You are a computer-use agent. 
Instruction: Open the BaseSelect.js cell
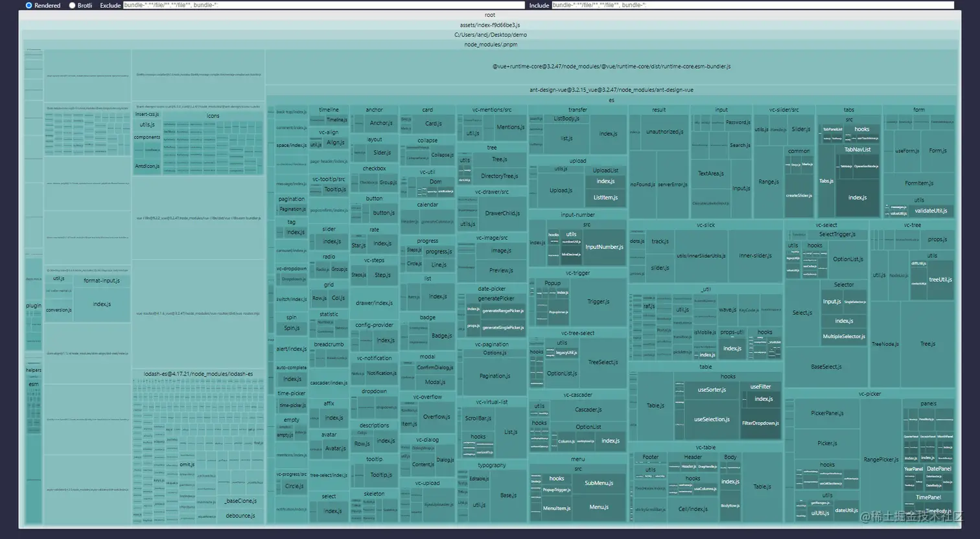tap(826, 367)
